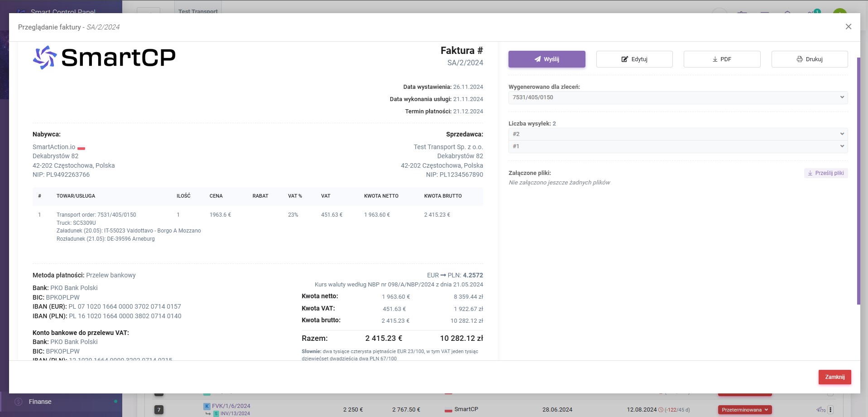Click the TOWAR/USŁUGA column header
This screenshot has width=868, height=417.
pyautogui.click(x=76, y=196)
